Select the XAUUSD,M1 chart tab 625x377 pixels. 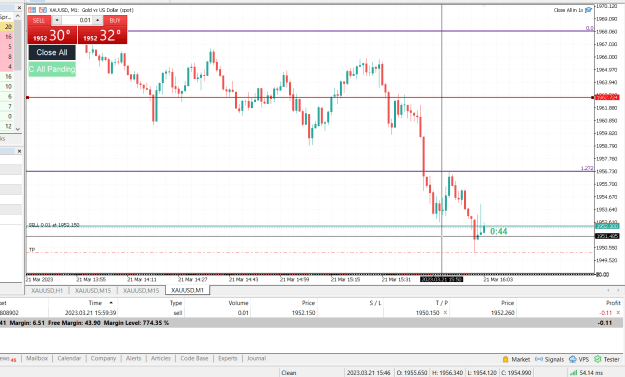[187, 291]
